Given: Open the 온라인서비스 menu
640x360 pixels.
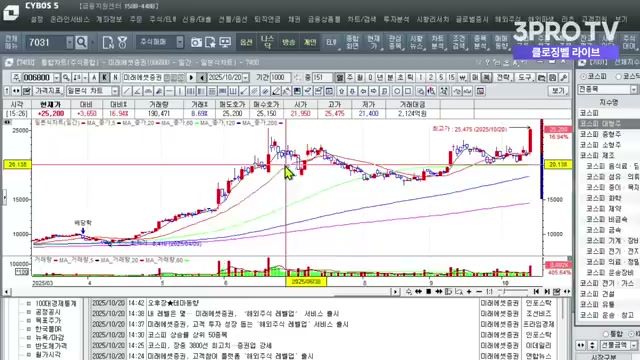Looking at the screenshot, I should (x=70, y=19).
